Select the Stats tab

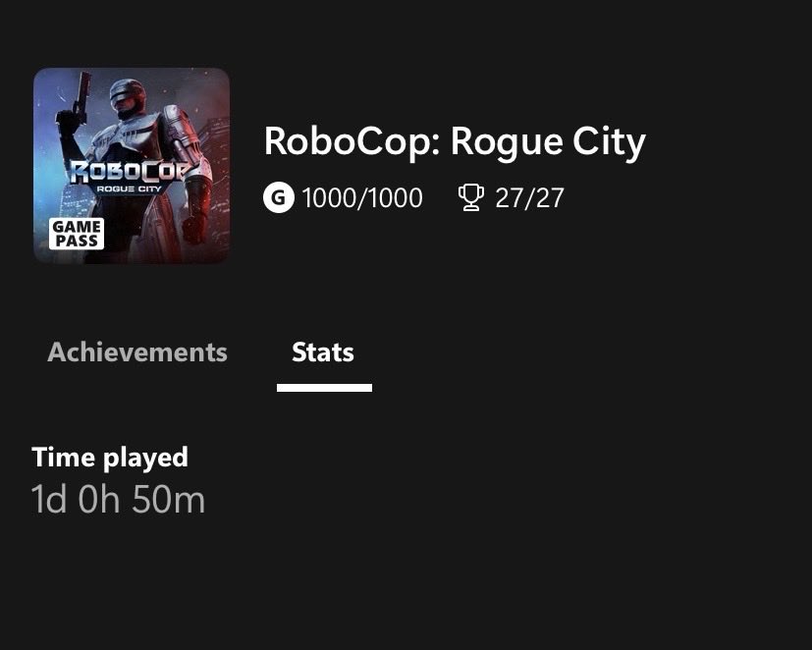coord(323,352)
